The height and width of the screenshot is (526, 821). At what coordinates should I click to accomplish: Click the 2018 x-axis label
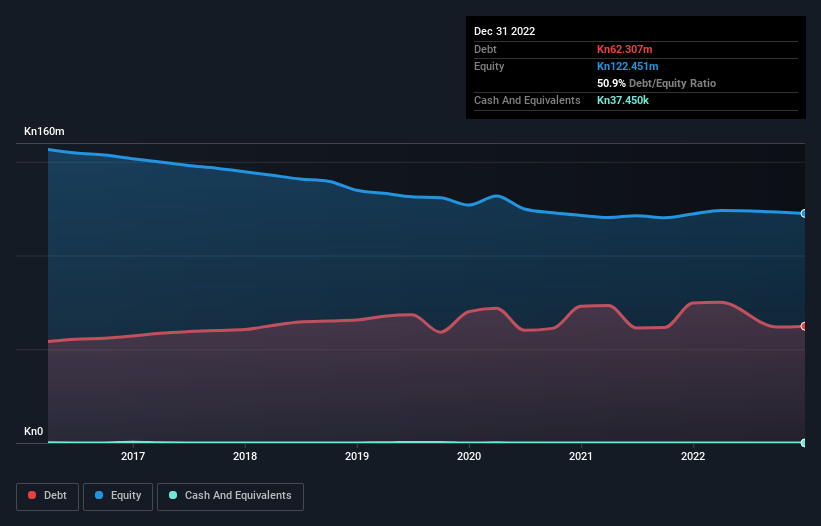[245, 456]
